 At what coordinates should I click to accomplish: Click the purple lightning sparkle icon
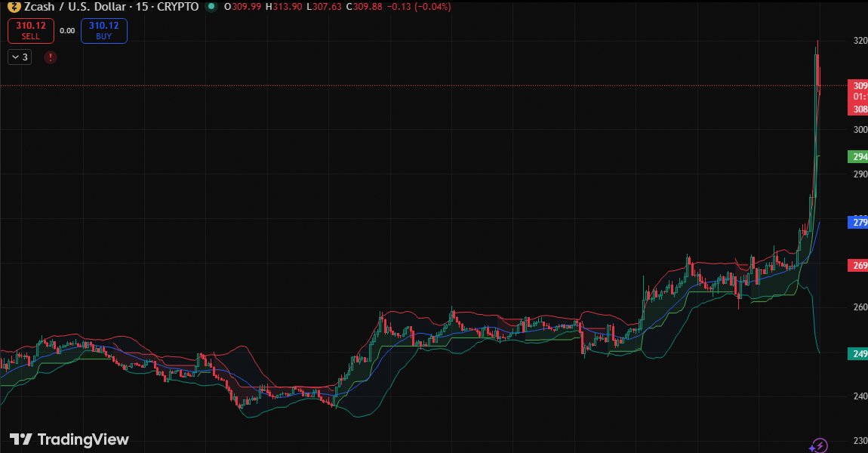coord(818,445)
